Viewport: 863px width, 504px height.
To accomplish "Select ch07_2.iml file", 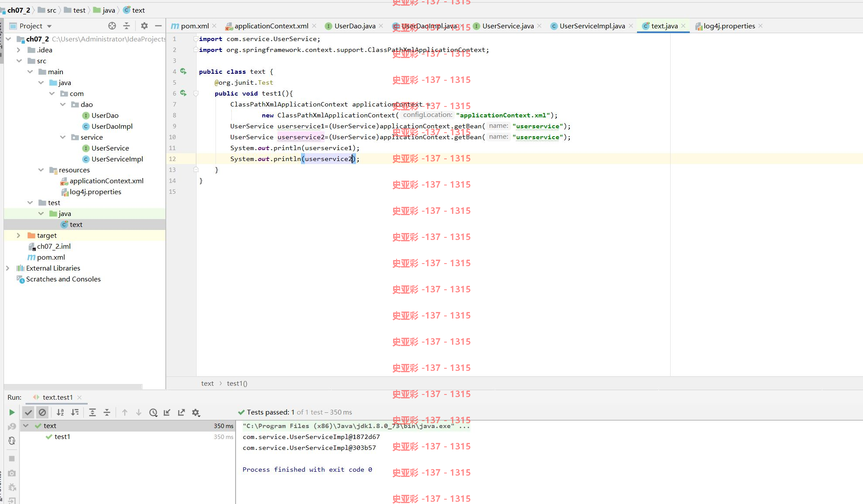I will [x=54, y=246].
